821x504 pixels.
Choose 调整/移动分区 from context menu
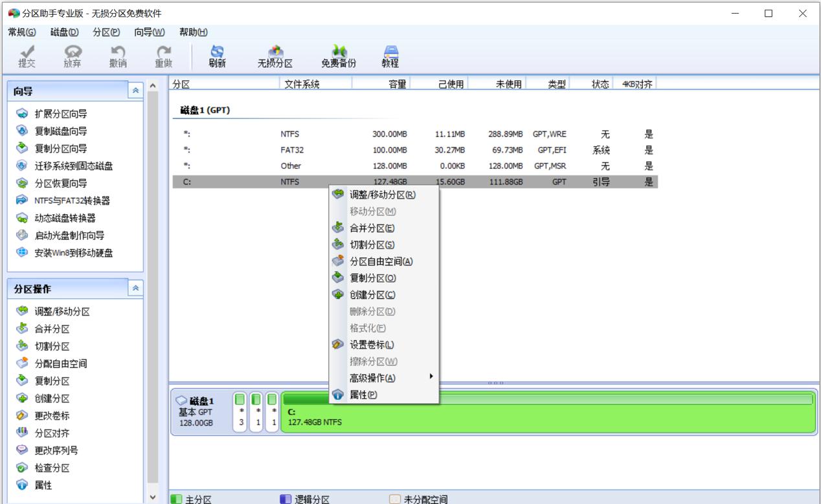(384, 195)
